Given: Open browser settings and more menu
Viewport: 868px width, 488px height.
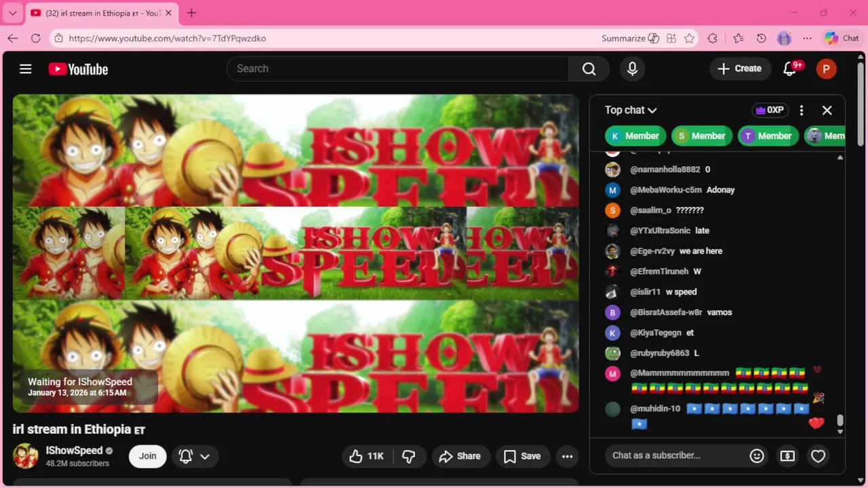Looking at the screenshot, I should pos(807,39).
